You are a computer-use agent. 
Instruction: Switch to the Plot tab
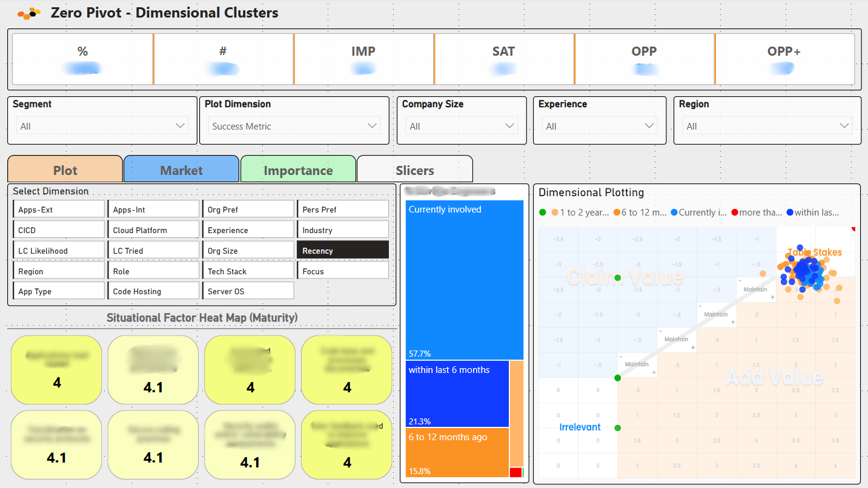[65, 170]
